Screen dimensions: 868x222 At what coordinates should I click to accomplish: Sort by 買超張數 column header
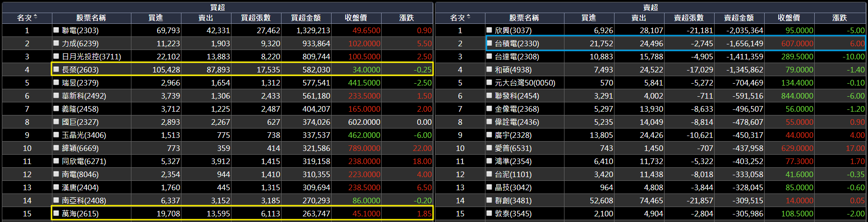(256, 18)
